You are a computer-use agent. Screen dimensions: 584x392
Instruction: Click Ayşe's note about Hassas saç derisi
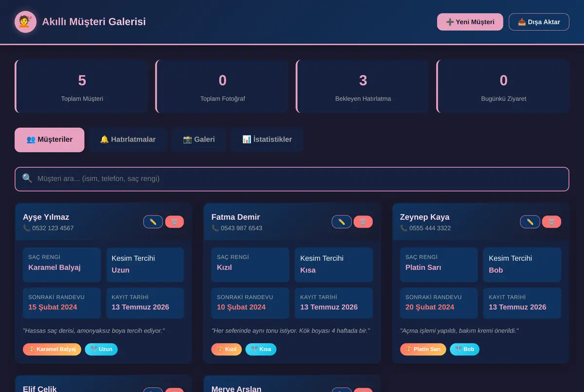[x=94, y=331]
